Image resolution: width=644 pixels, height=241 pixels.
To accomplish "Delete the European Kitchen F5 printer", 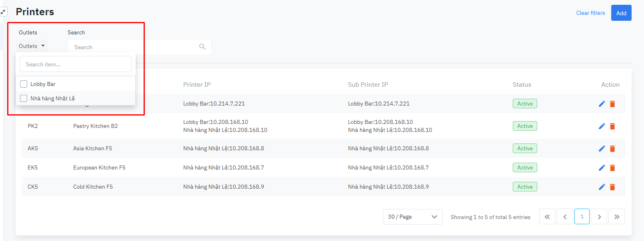I will click(612, 168).
